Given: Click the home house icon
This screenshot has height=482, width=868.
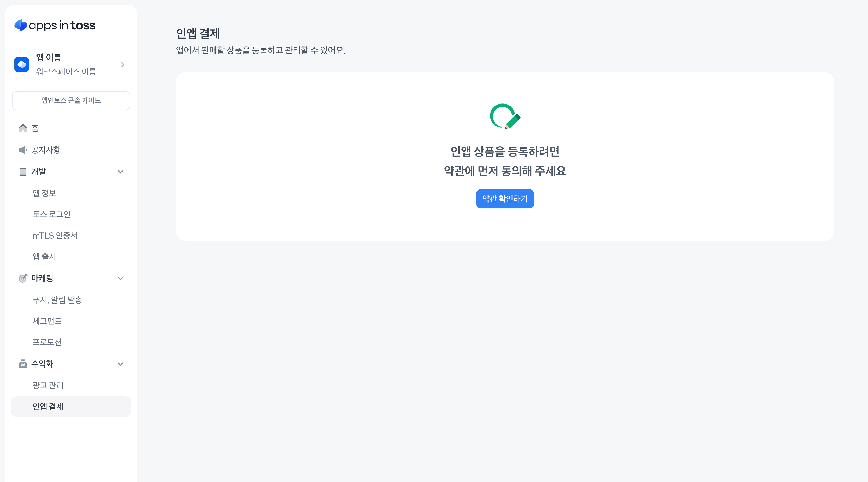Looking at the screenshot, I should tap(23, 128).
